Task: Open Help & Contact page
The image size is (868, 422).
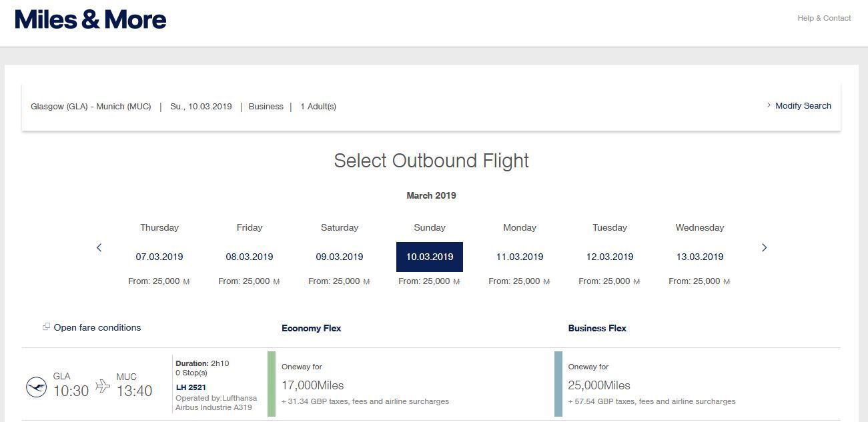Action: click(823, 18)
